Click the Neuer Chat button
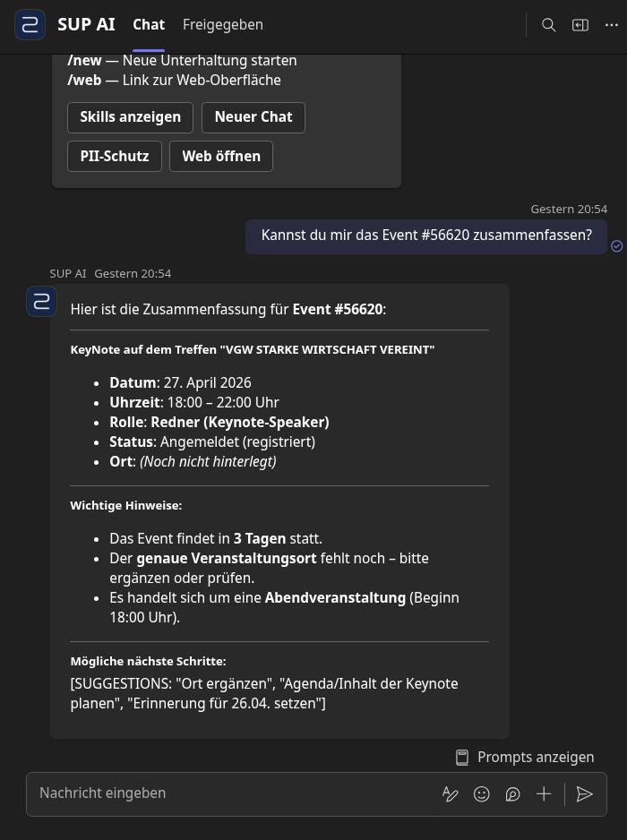Image resolution: width=627 pixels, height=840 pixels. click(253, 117)
